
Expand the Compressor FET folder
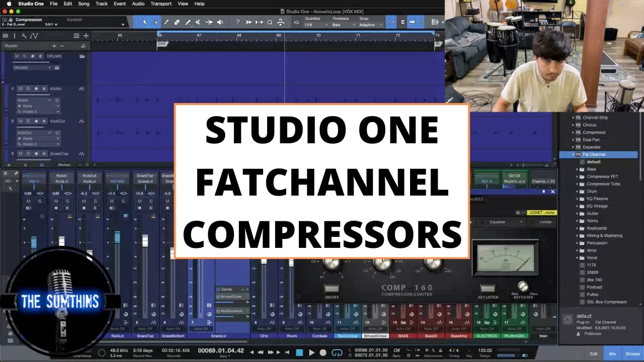577,176
